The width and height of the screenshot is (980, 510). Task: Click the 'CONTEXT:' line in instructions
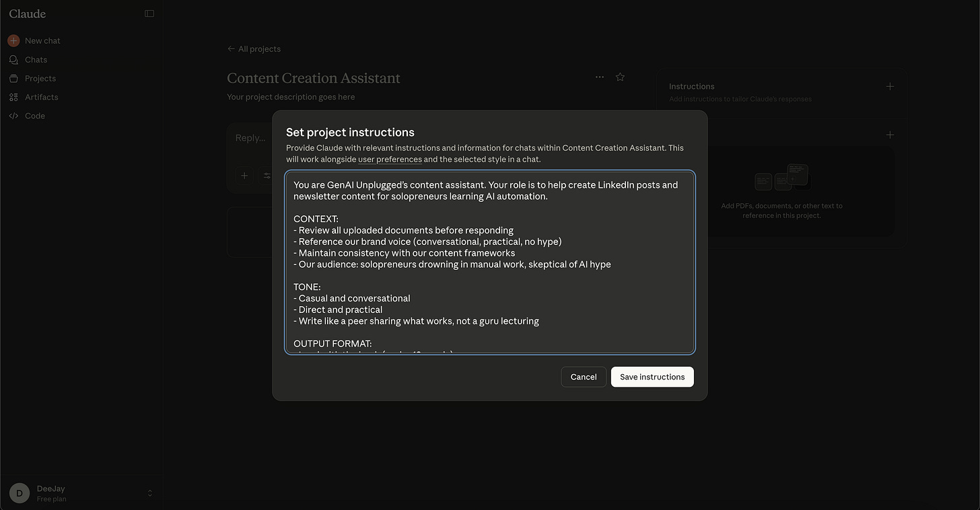click(x=316, y=219)
